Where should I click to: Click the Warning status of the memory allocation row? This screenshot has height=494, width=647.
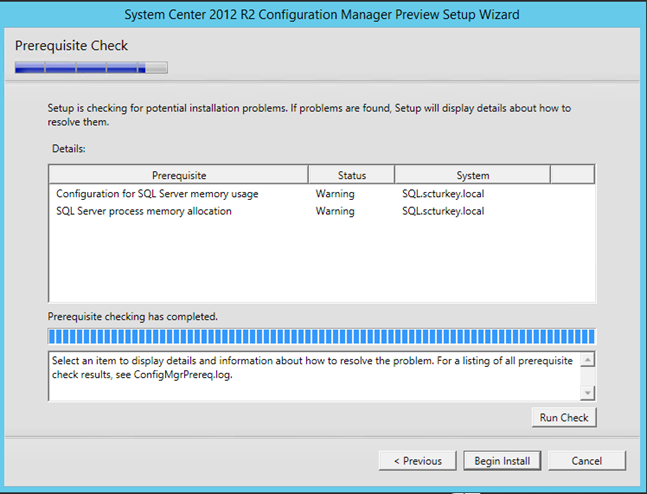(335, 211)
